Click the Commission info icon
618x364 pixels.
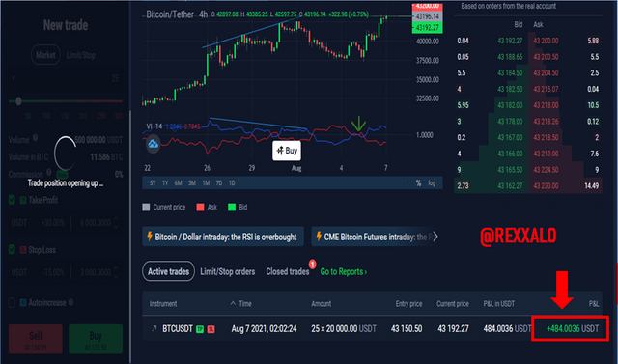(49, 172)
